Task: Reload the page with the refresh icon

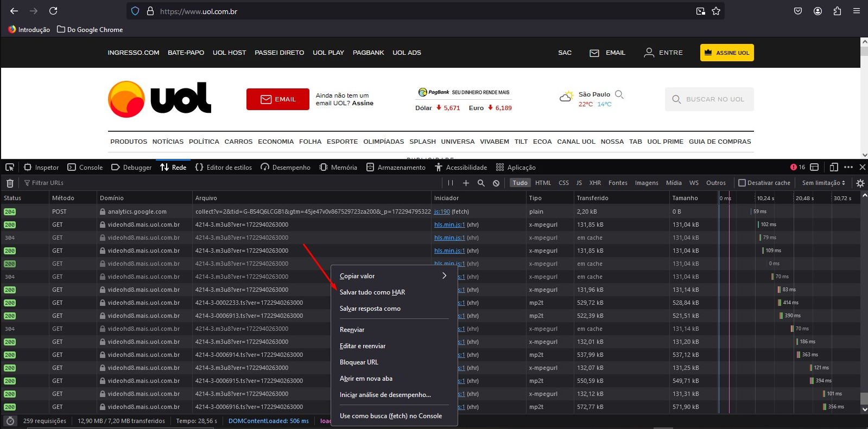Action: point(53,11)
